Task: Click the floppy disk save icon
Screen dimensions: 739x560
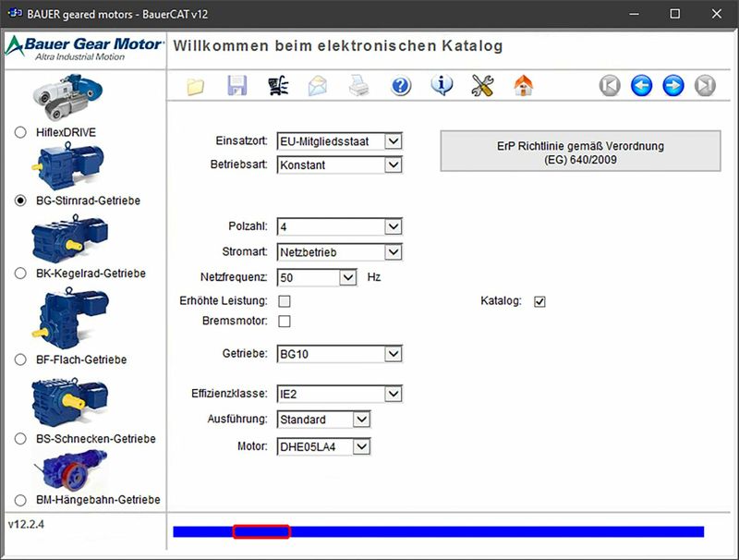Action: 236,87
